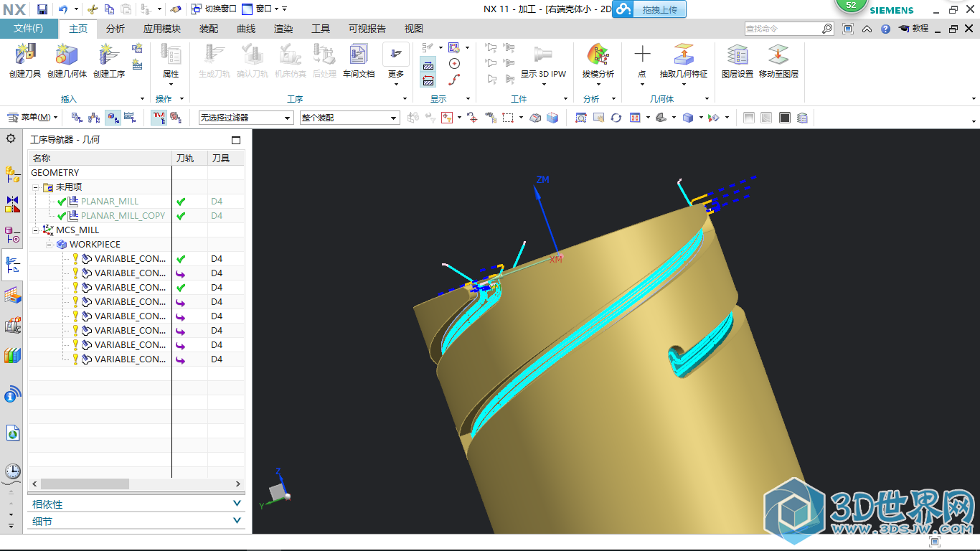Toggle the navigator panel maximize box
Viewport: 980px width, 551px height.
[236, 140]
